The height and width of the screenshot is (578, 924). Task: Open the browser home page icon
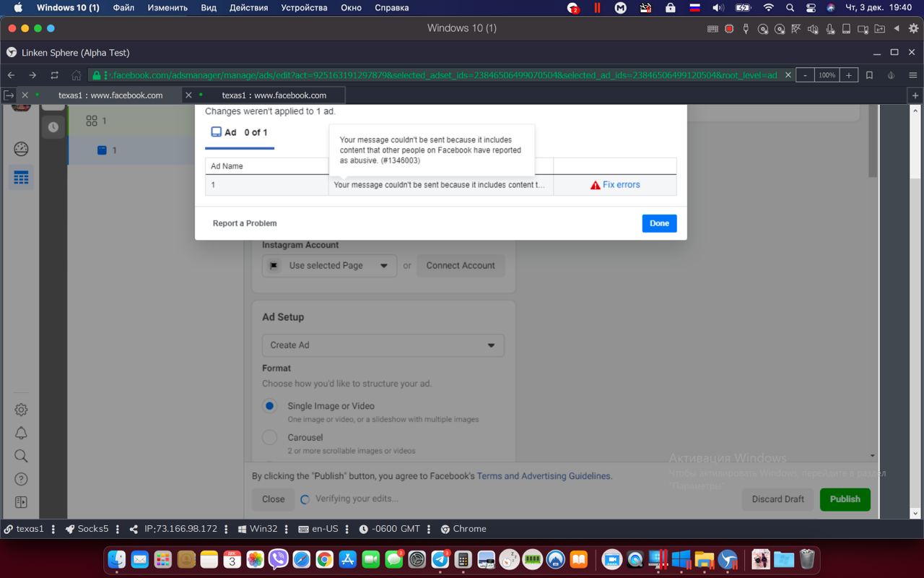pyautogui.click(x=77, y=75)
